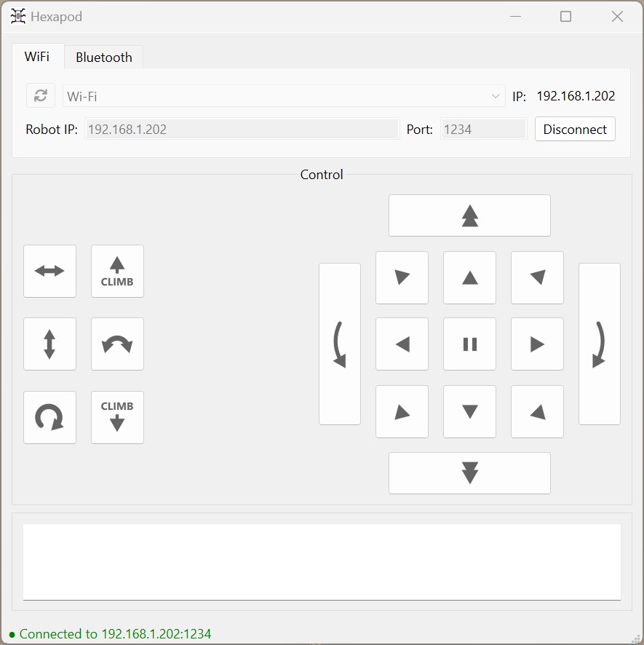
Task: Click the refresh network interfaces icon
Action: [x=41, y=95]
